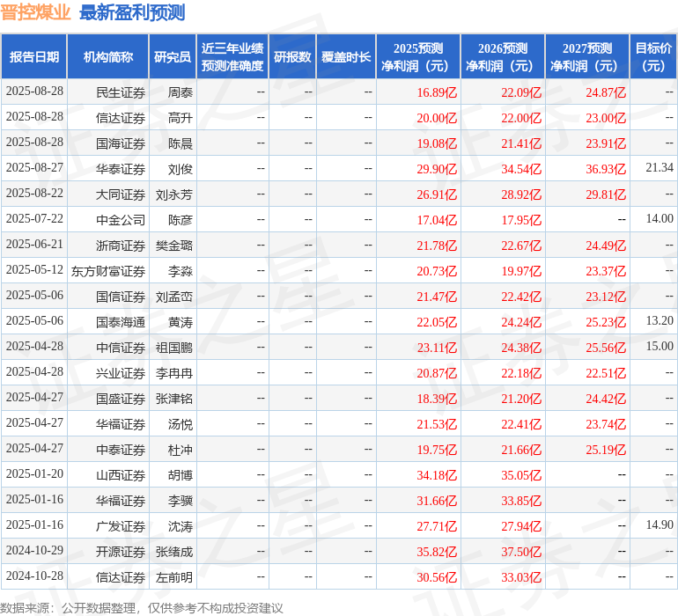Click the 20.00亿 forecast value
This screenshot has height=616, width=678.
437,118
